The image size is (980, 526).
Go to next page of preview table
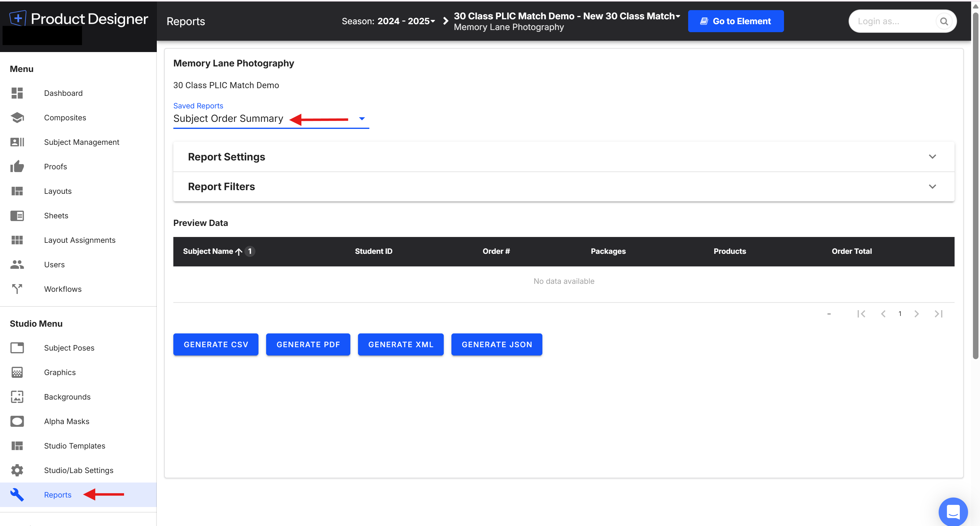coord(917,314)
